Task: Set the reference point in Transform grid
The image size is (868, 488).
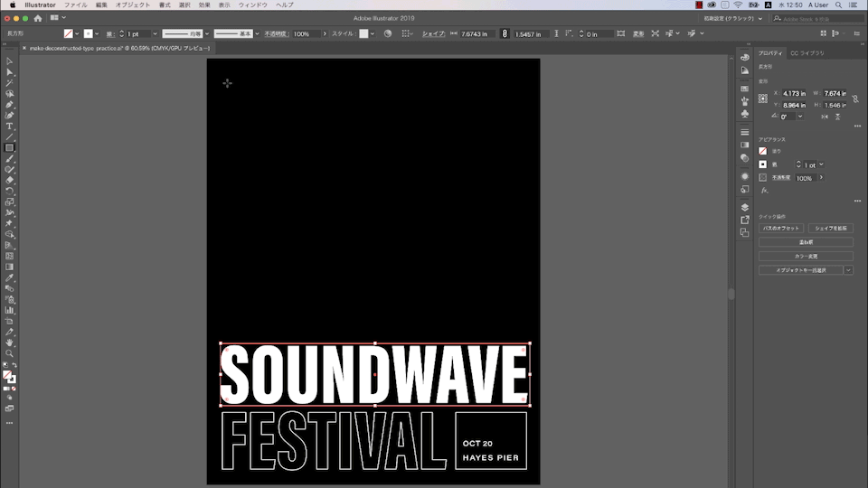Action: pos(763,99)
